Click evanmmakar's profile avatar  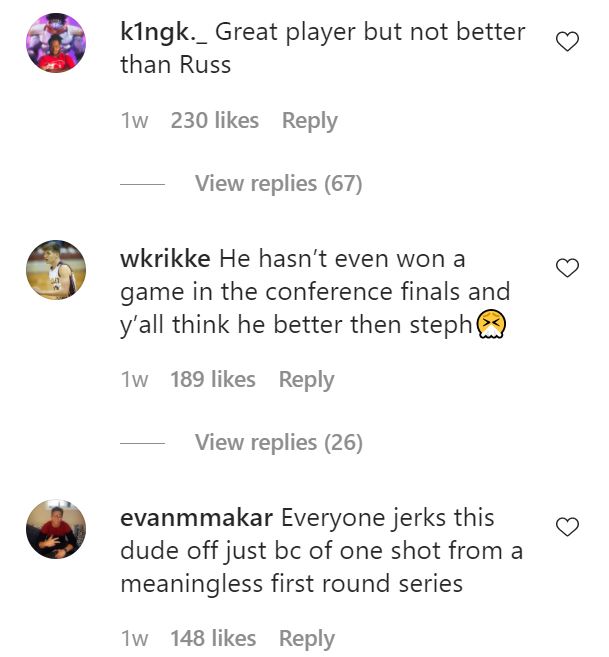tap(55, 528)
